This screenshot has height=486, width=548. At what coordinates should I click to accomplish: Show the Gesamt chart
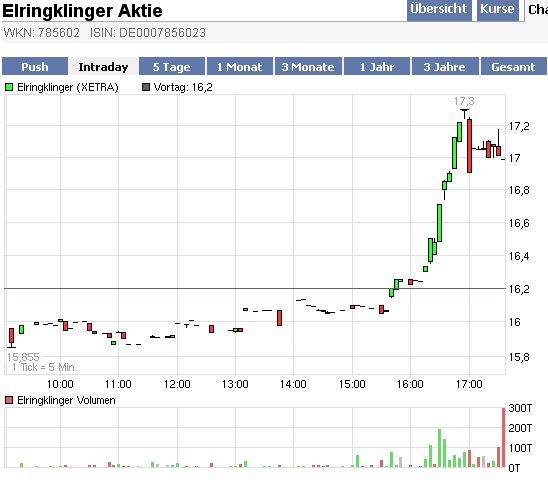(513, 67)
